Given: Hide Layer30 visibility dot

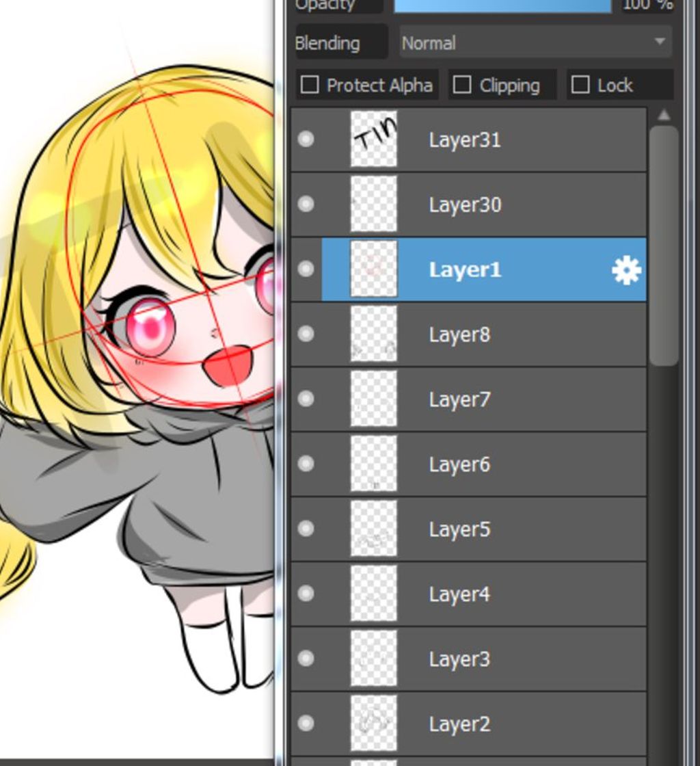Looking at the screenshot, I should pyautogui.click(x=306, y=204).
